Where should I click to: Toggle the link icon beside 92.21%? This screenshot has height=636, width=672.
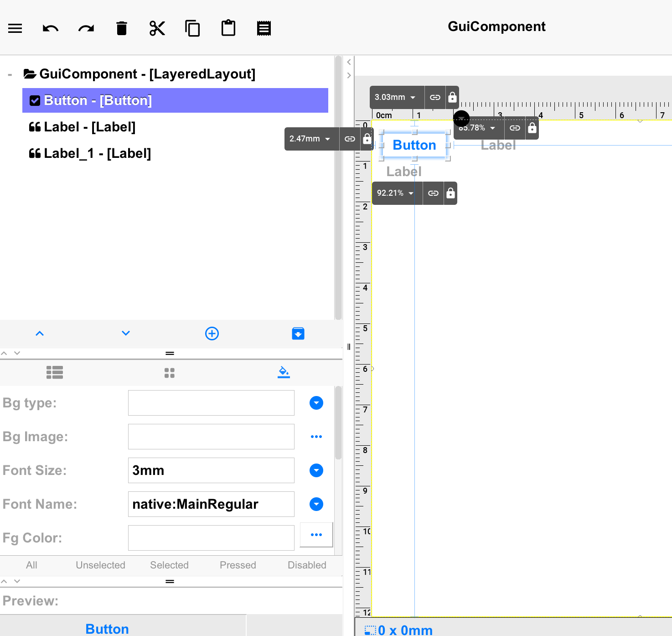coord(433,193)
